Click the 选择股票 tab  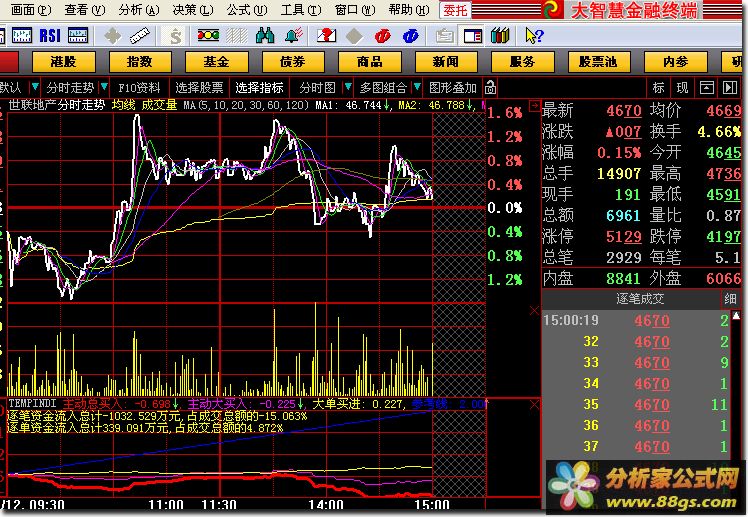[x=199, y=88]
